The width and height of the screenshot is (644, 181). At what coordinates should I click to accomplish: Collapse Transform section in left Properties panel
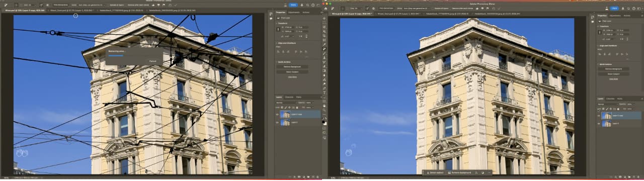coord(276,23)
